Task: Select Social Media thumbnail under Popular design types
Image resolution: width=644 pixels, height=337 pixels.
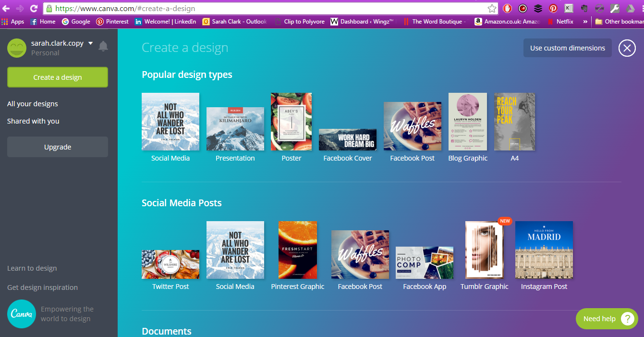Action: point(170,122)
